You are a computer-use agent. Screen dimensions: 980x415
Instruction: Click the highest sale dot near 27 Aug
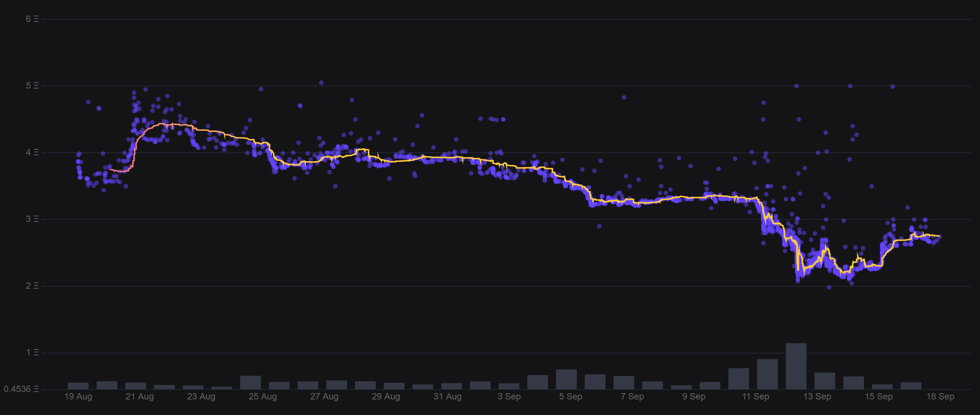click(x=321, y=83)
